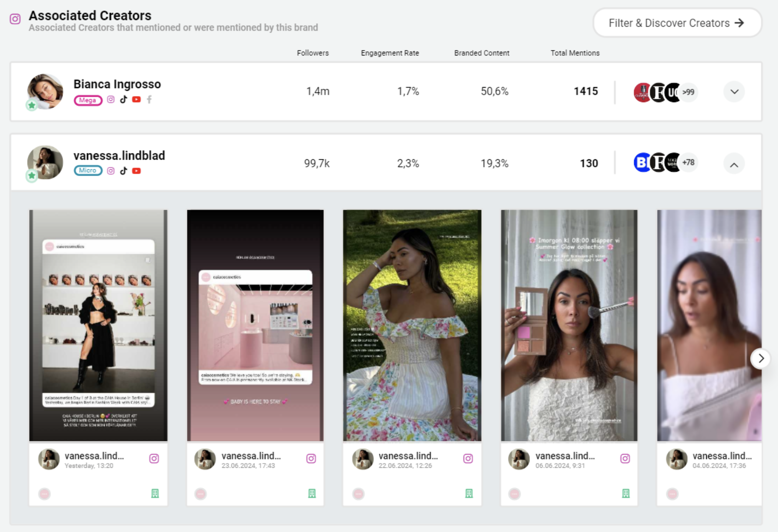
Task: Open the pink store interior story thumbnail
Action: click(255, 325)
